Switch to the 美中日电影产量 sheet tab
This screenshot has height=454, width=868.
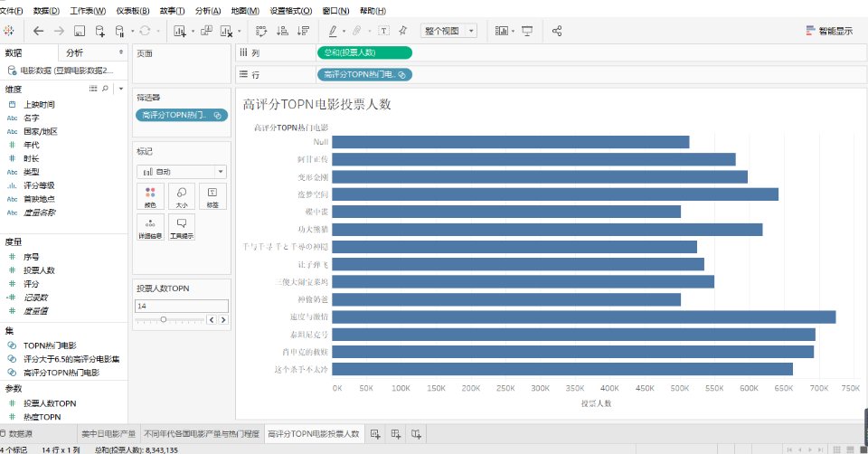108,434
